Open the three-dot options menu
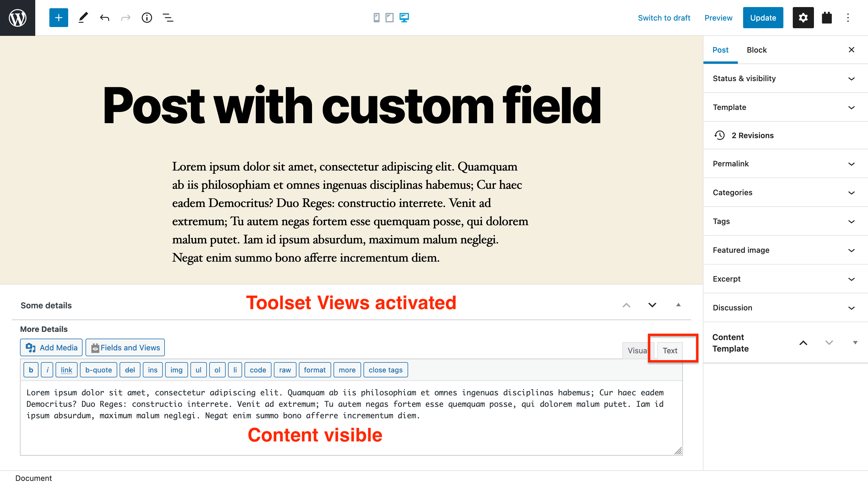868x485 pixels. (848, 18)
